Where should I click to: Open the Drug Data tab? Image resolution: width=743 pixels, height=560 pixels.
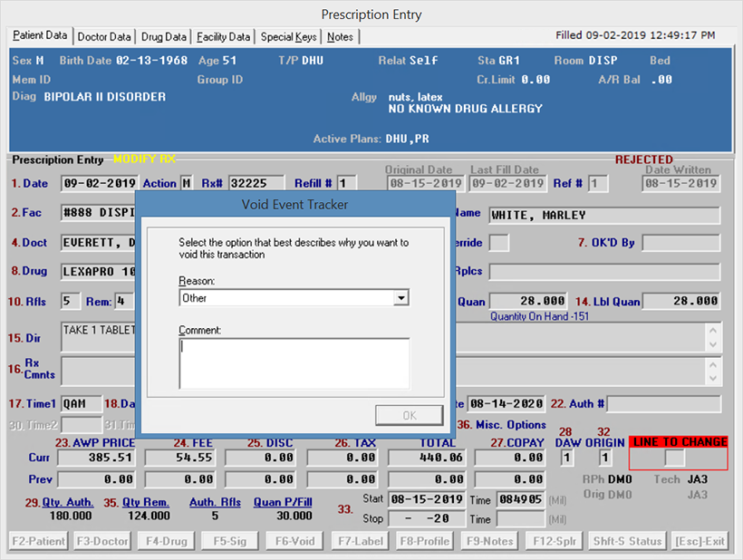point(164,37)
